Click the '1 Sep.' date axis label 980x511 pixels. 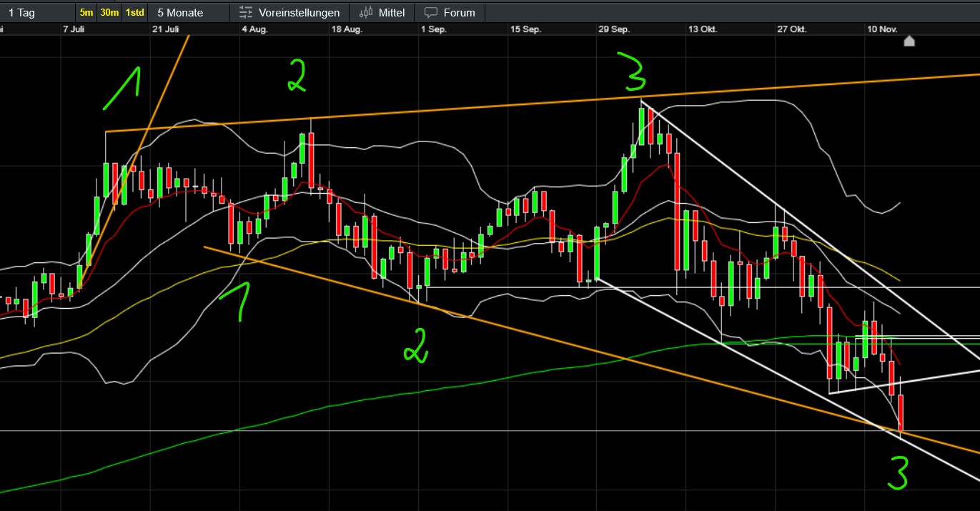coord(434,29)
